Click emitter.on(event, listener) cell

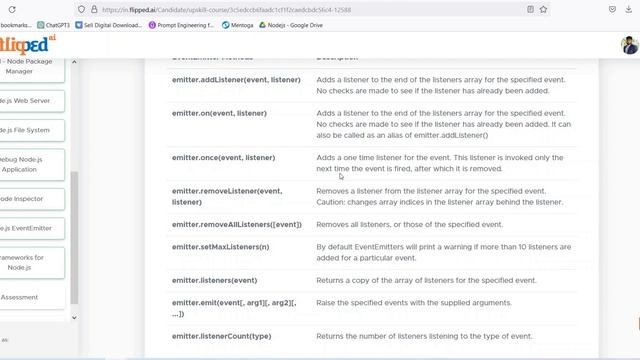point(219,113)
